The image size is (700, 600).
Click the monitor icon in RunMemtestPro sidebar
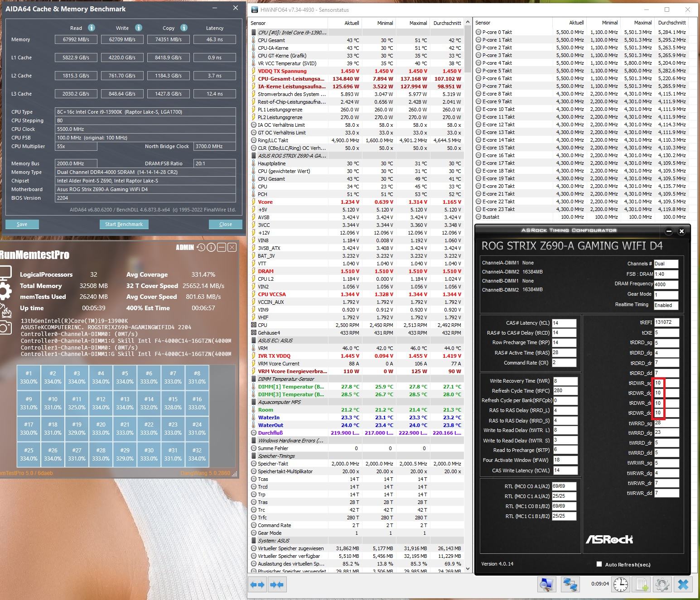tap(5, 273)
